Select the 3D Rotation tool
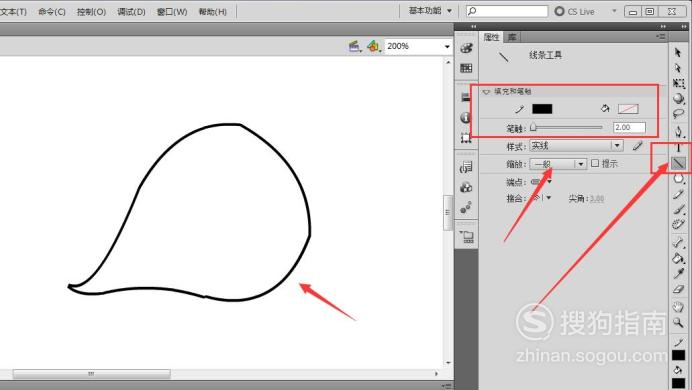Screen dimensions: 692x390 tap(678, 98)
